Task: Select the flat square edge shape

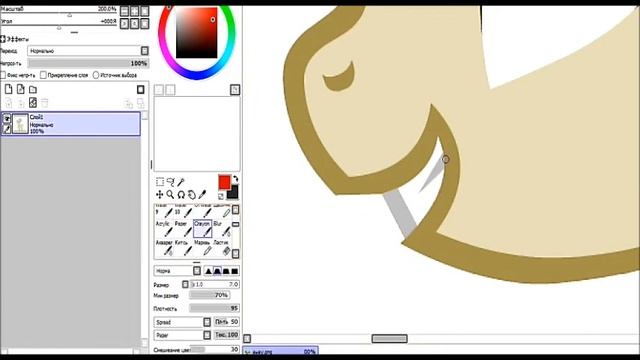Action: (235, 271)
